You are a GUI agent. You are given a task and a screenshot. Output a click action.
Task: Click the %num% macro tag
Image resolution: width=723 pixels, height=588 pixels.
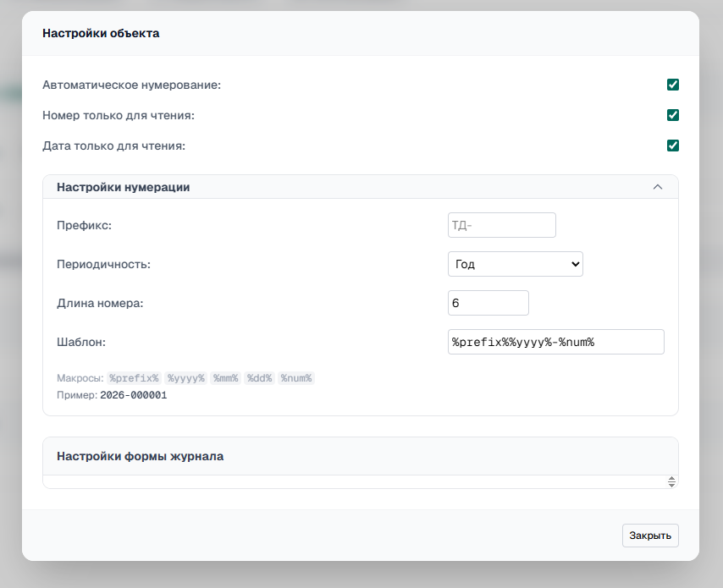[x=296, y=378]
